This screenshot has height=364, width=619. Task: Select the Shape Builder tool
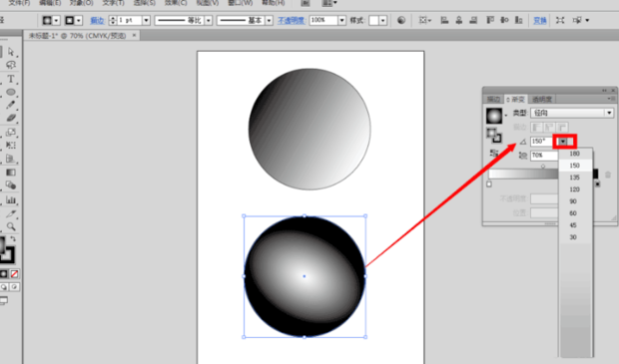tap(11, 185)
